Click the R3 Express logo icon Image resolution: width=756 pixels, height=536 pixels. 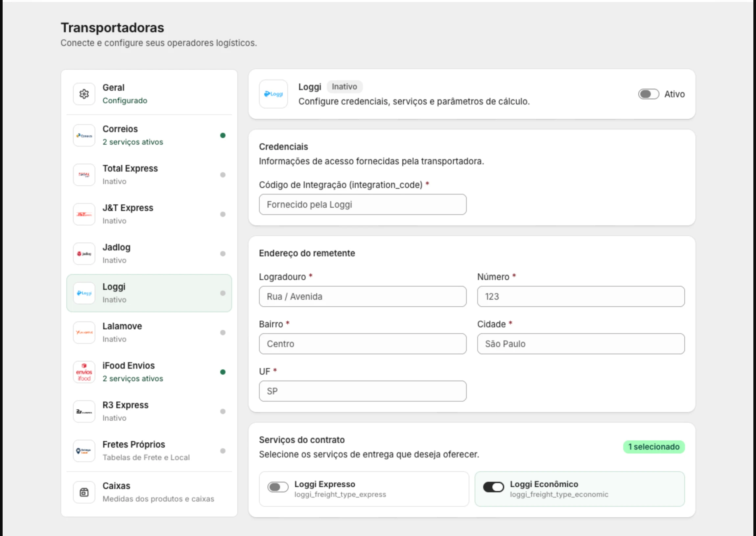(x=84, y=411)
